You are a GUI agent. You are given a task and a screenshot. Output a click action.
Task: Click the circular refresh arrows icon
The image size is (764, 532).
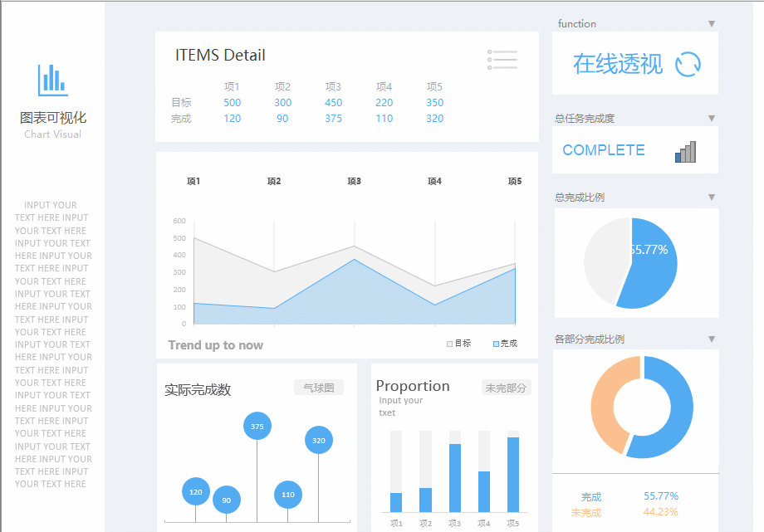688,64
